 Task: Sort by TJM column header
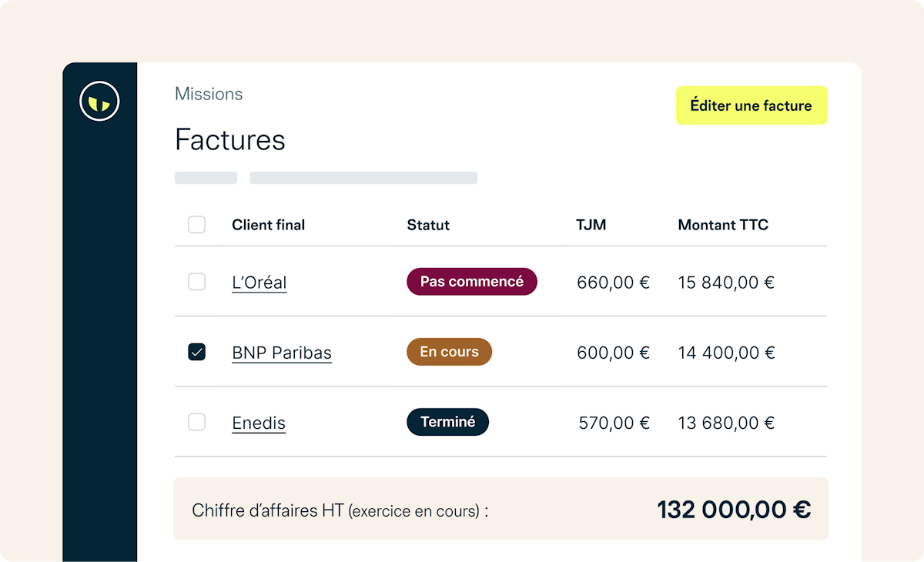tap(591, 225)
